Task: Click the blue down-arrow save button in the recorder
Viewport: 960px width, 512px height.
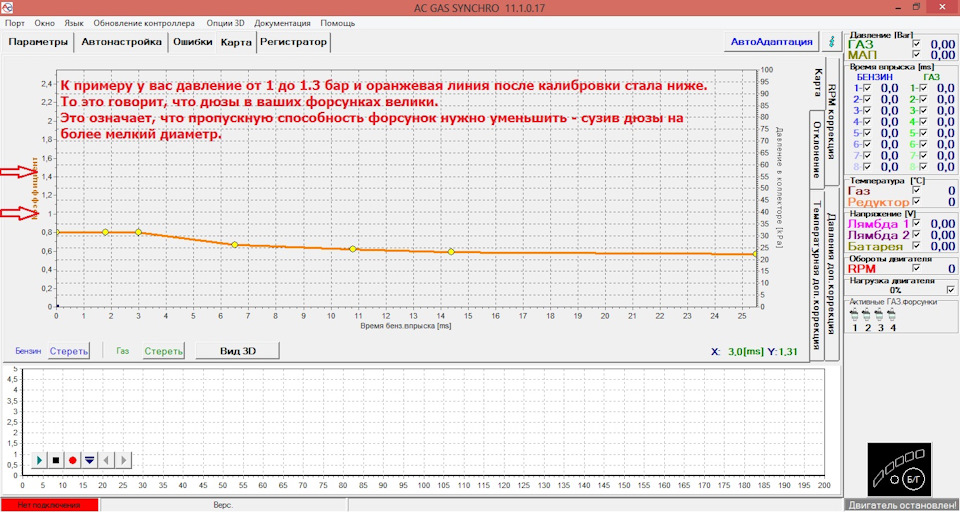Action: [89, 459]
